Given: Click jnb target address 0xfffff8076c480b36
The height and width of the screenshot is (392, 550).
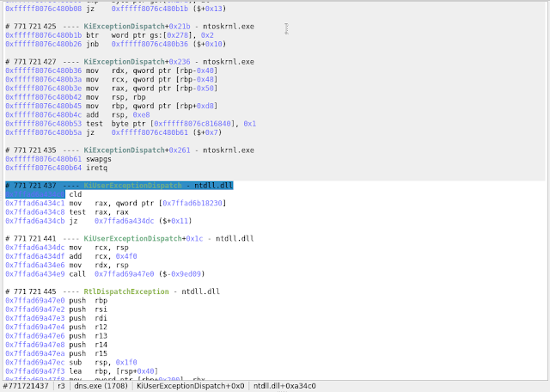Looking at the screenshot, I should (150, 44).
